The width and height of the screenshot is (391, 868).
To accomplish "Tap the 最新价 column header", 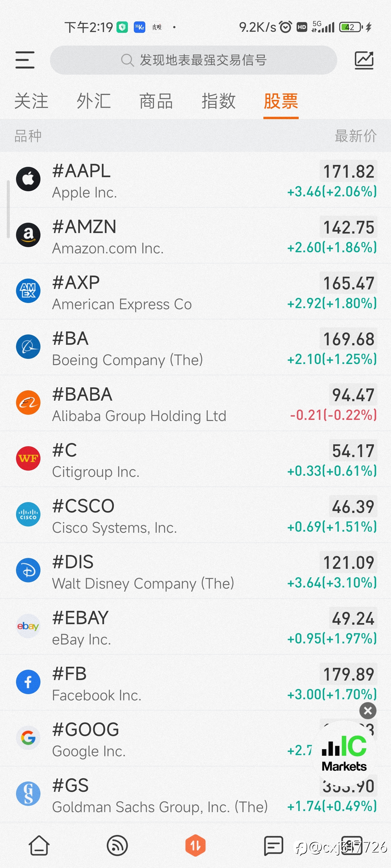I will coord(356,136).
